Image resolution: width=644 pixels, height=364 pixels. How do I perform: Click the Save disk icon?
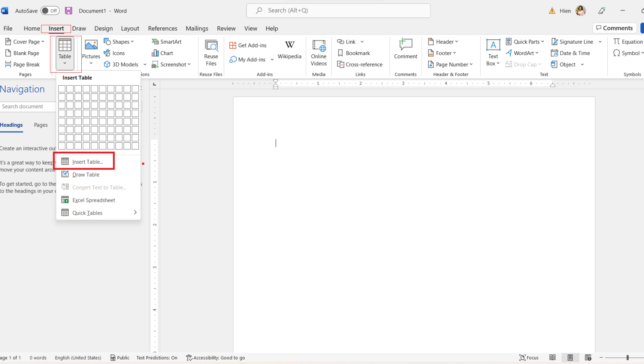[x=68, y=11]
